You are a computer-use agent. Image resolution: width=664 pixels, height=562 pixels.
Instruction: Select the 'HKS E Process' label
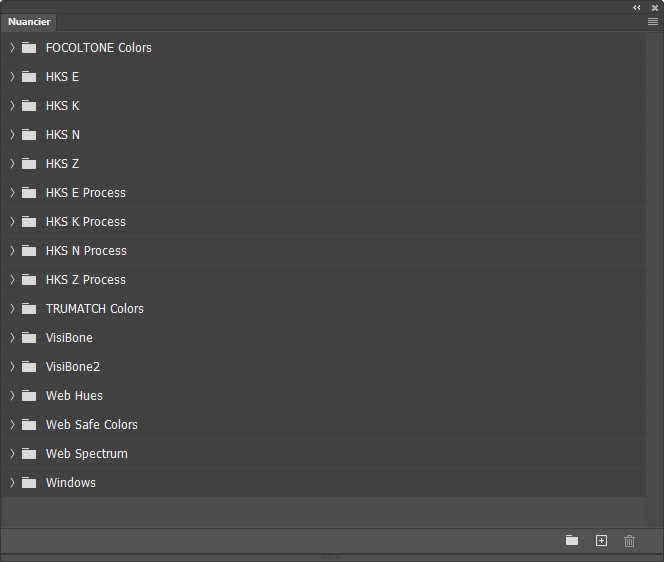coord(86,193)
